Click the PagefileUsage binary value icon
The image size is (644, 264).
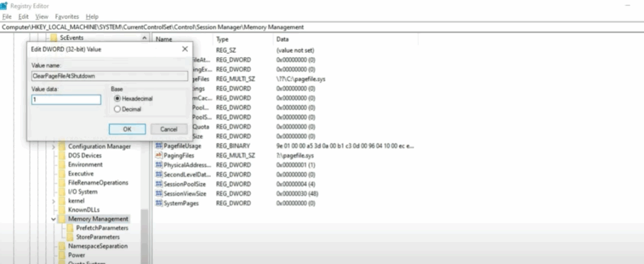coord(158,146)
